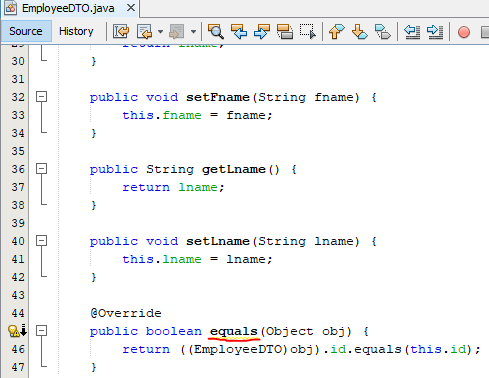
Task: Start Macro Recording red button
Action: (x=464, y=32)
